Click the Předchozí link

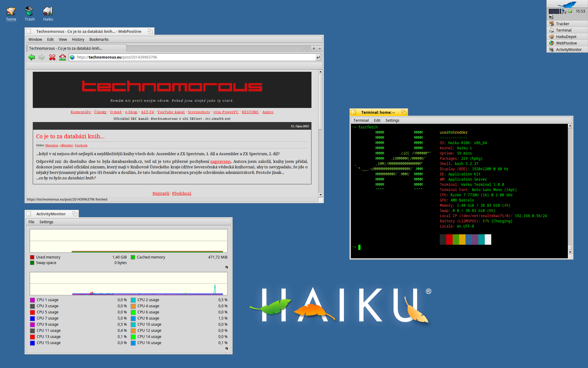point(182,194)
